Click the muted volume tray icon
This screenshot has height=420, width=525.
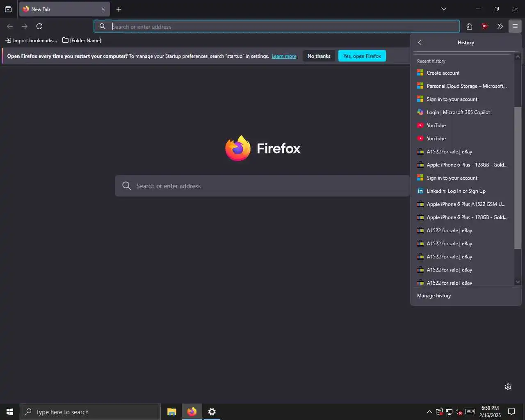pos(459,412)
